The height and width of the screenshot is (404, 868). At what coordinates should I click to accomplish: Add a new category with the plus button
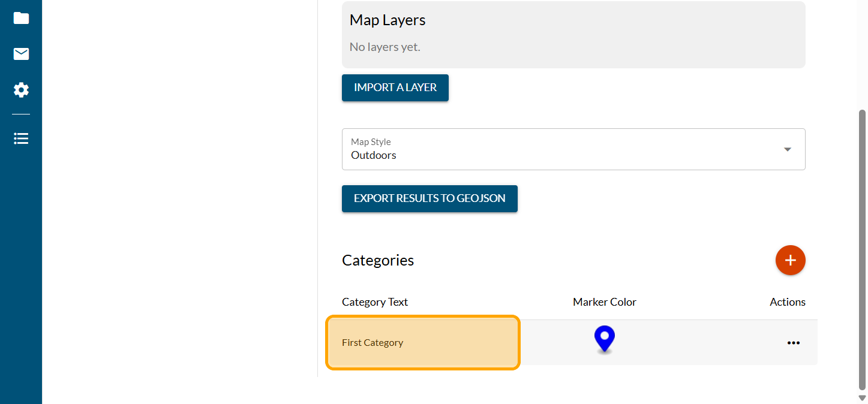[790, 260]
